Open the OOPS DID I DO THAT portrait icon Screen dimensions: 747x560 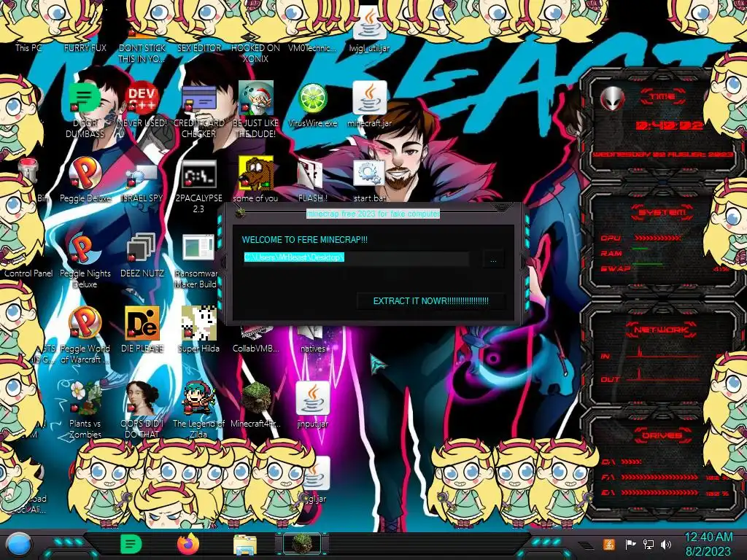click(x=142, y=399)
